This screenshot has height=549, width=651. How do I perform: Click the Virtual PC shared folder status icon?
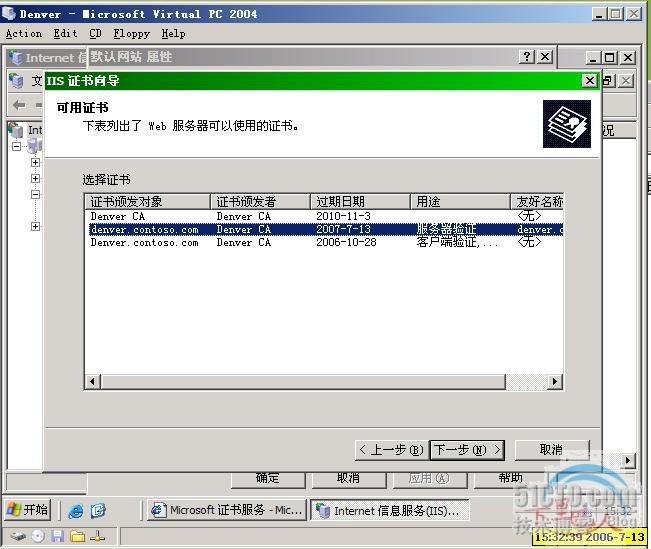point(78,537)
